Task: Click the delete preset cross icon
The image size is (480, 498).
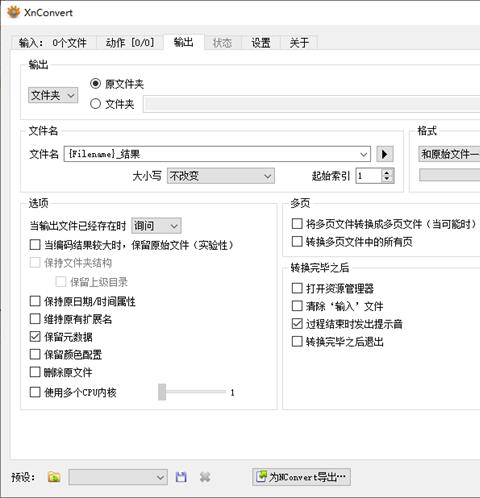Action: coord(205,477)
